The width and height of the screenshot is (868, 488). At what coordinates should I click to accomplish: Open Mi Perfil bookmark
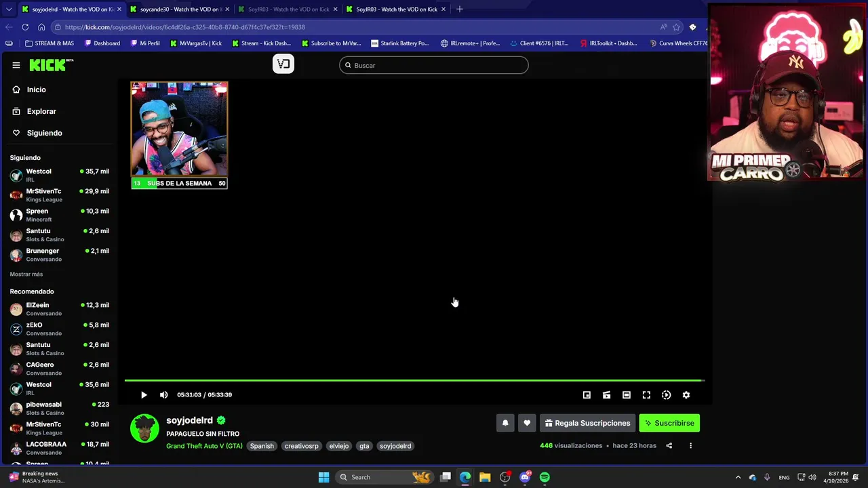coord(145,43)
